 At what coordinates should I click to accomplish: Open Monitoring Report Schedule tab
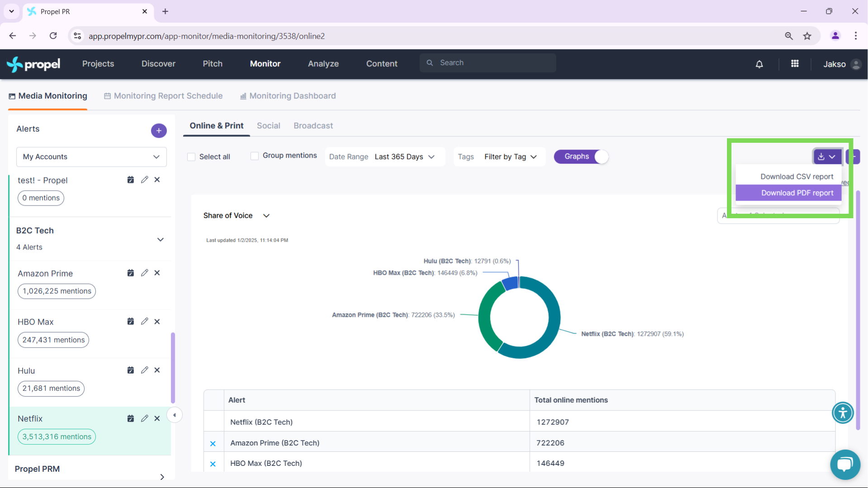coord(163,96)
